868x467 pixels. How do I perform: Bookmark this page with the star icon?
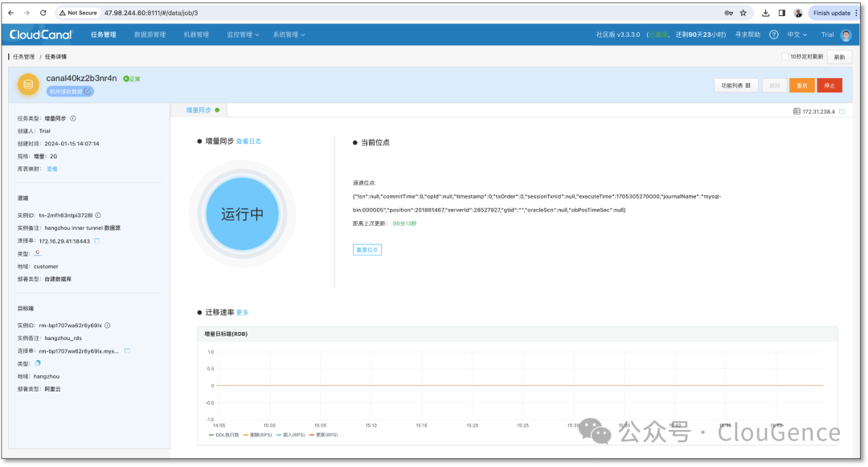tap(743, 13)
